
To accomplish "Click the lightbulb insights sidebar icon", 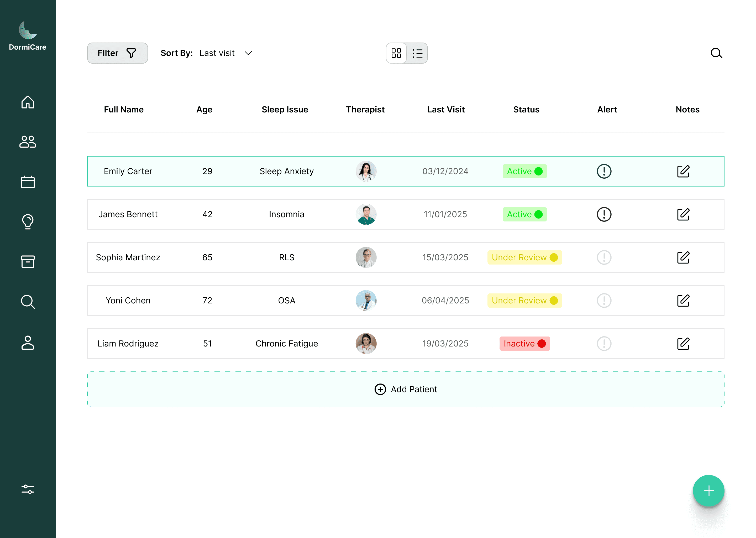I will [x=28, y=222].
